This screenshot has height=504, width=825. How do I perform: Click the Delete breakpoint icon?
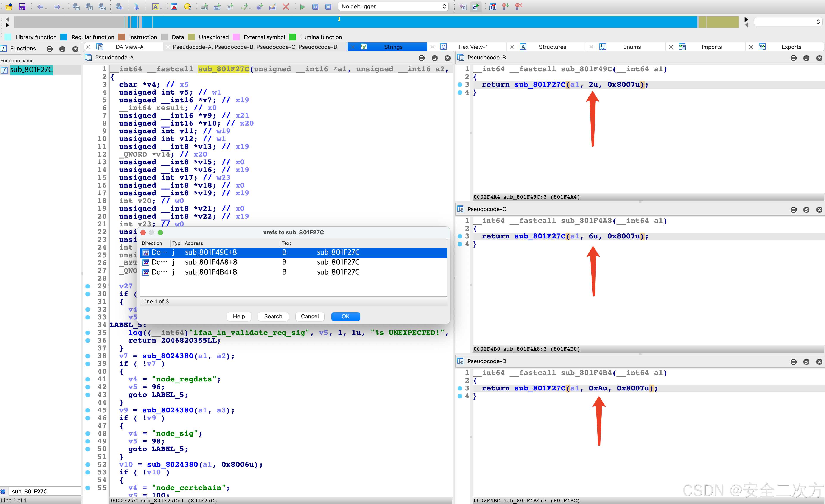click(x=519, y=6)
